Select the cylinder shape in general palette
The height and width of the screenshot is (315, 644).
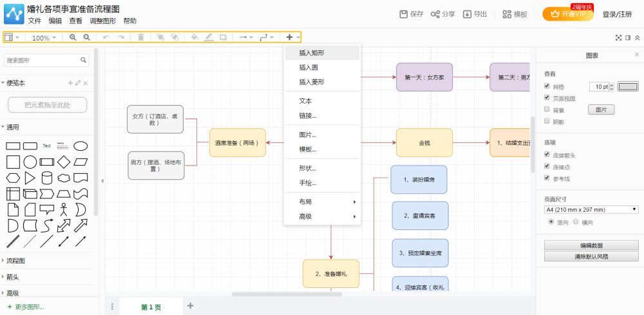coord(47,178)
